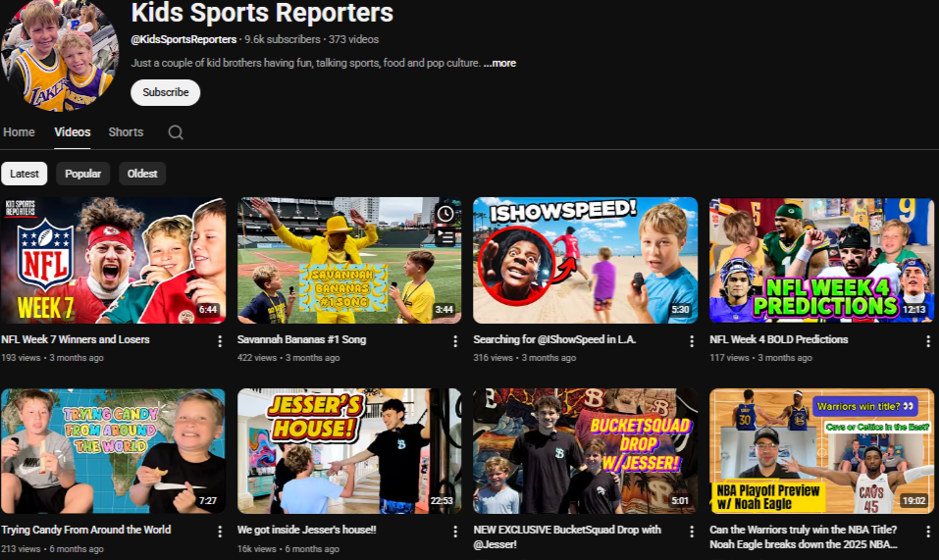Go to the Home tab
This screenshot has width=939, height=560.
[x=19, y=132]
